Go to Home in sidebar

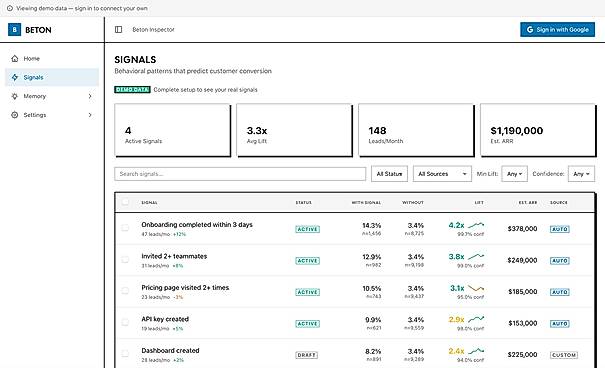tap(52, 59)
